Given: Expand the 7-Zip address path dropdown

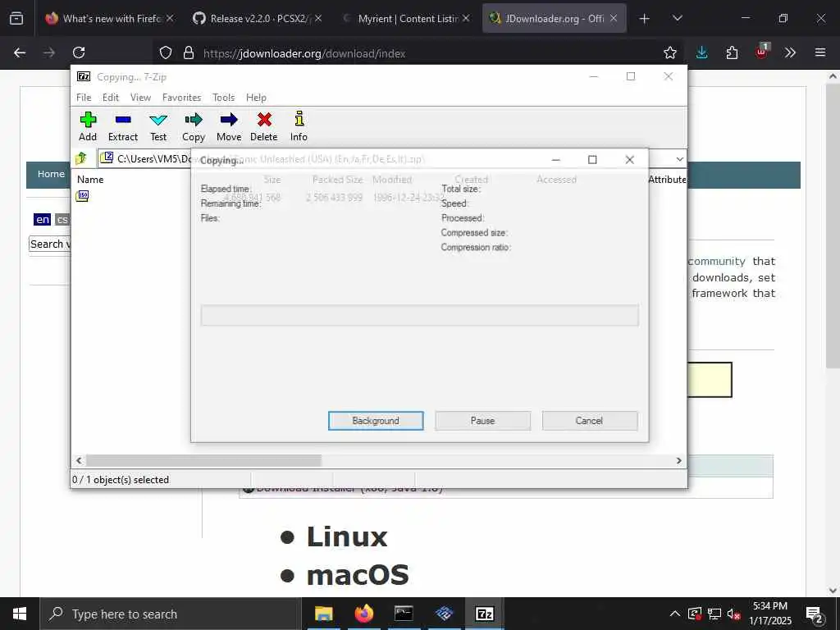Looking at the screenshot, I should click(x=679, y=159).
